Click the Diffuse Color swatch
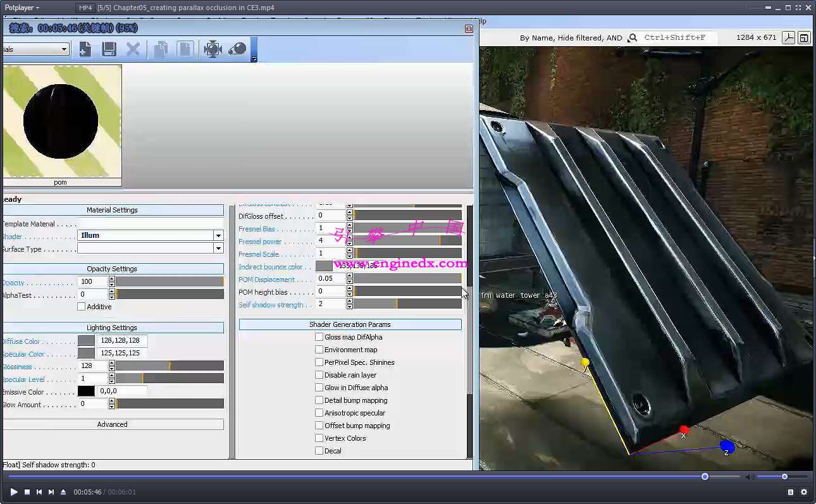The width and height of the screenshot is (816, 504). (x=86, y=341)
